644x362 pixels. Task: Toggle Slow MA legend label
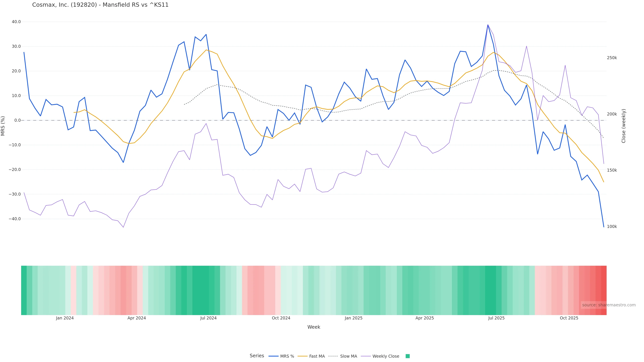coord(348,356)
